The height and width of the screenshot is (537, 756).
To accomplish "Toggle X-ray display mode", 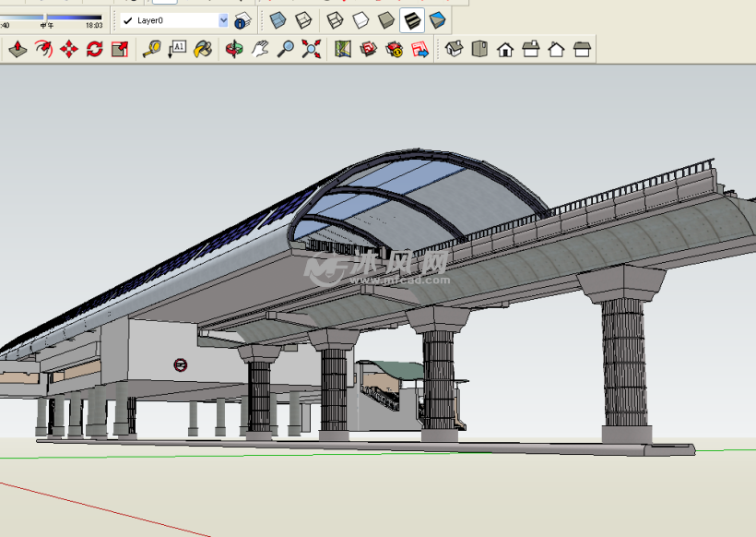I will click(x=276, y=20).
